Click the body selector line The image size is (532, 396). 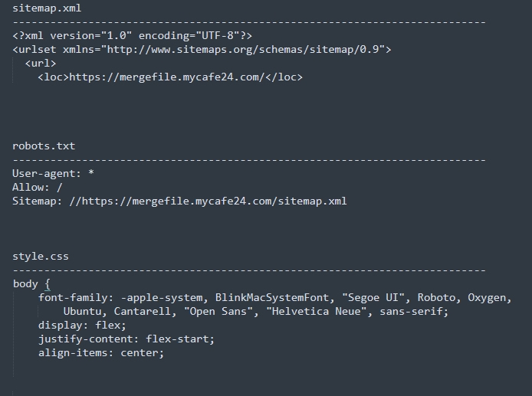[x=31, y=284]
